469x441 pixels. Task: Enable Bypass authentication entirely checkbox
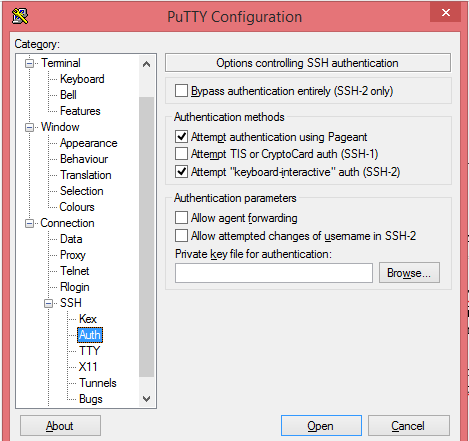coord(181,91)
